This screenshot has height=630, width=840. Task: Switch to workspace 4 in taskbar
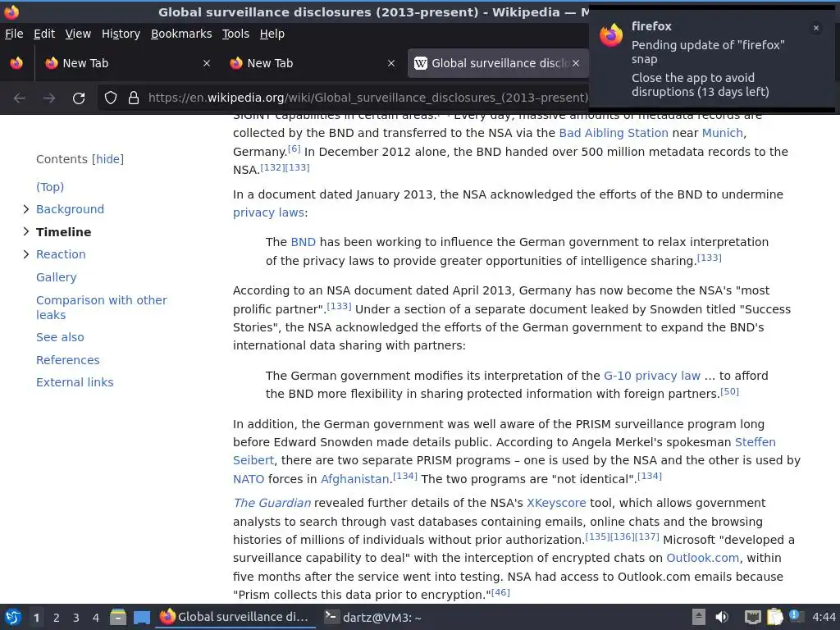click(95, 618)
